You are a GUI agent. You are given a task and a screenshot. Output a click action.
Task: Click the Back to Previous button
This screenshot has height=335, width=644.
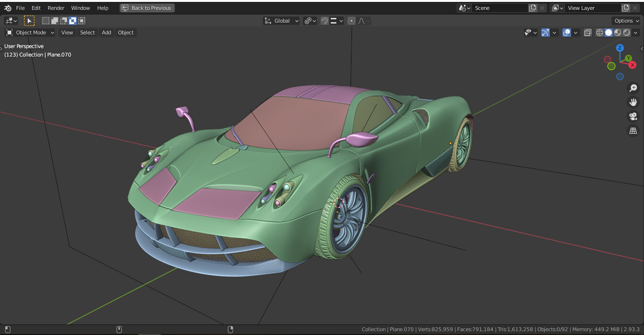pyautogui.click(x=147, y=8)
